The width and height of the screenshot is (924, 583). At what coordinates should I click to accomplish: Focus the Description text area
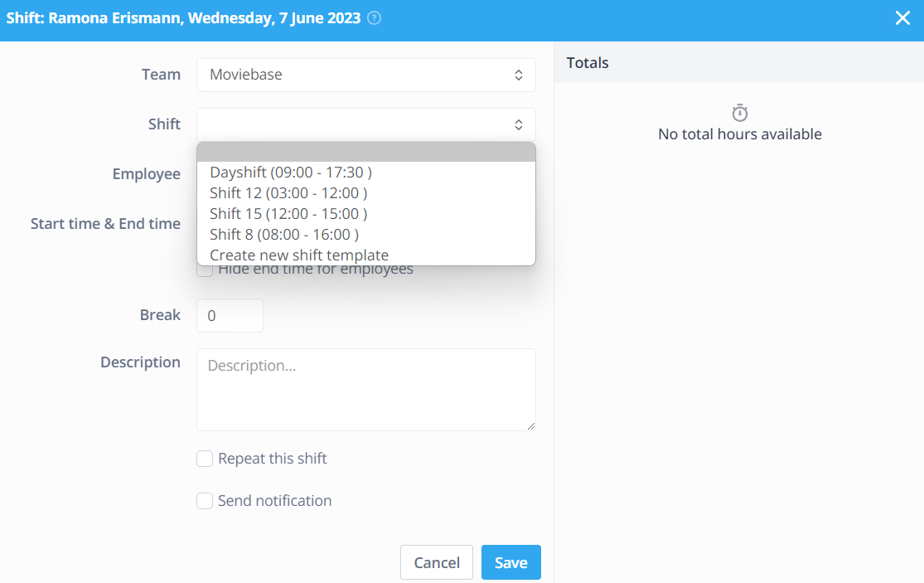[365, 390]
